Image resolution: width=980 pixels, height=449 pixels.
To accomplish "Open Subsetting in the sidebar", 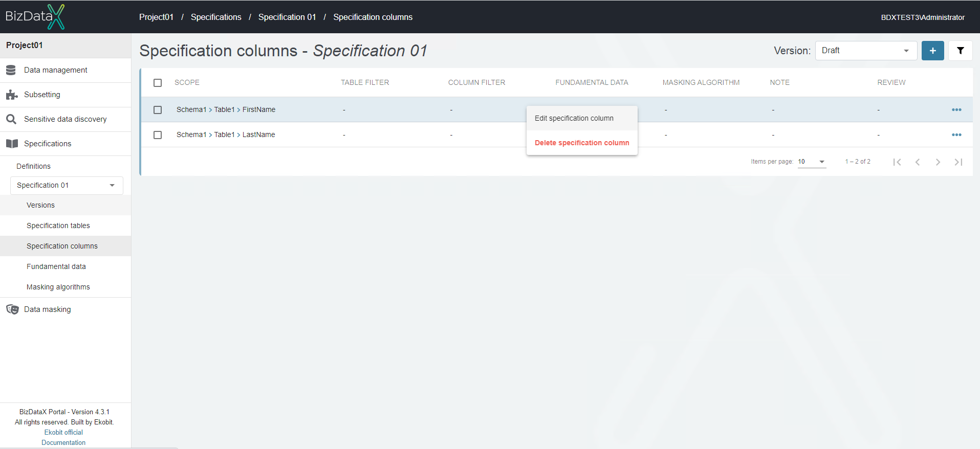I will tap(66, 95).
